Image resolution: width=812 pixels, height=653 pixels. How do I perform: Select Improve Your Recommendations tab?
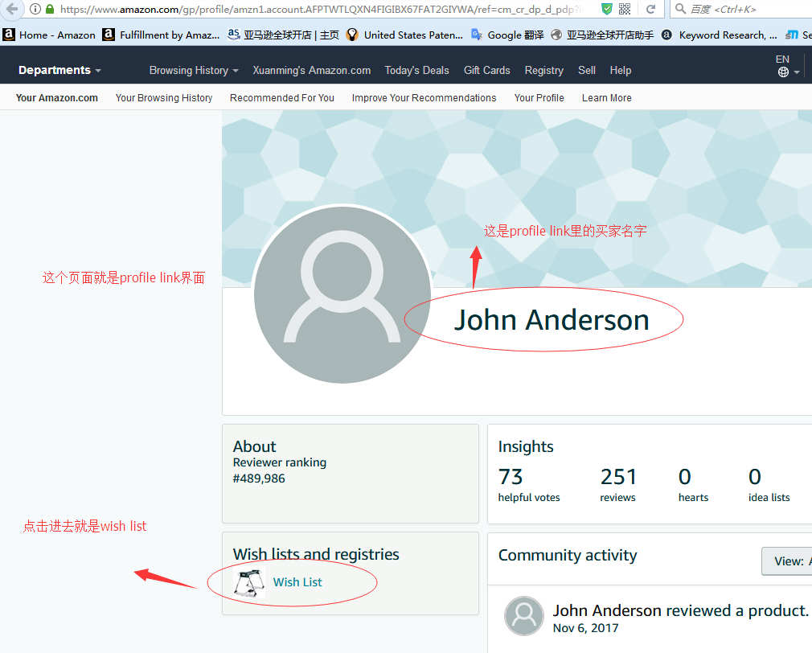(424, 98)
